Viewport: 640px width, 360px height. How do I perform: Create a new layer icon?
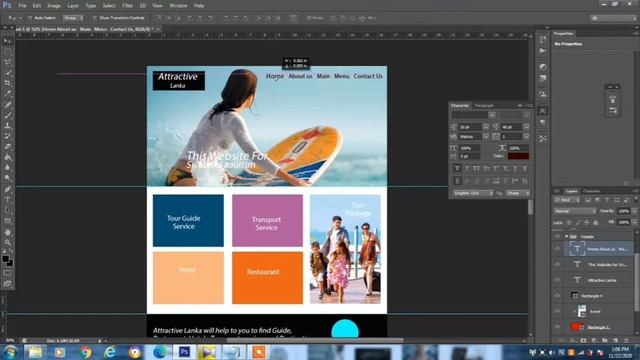615,340
